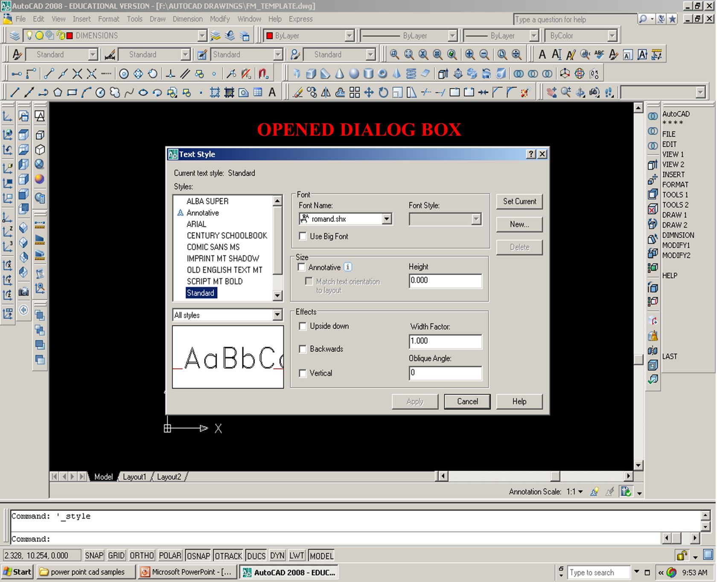
Task: Toggle GRID display in status bar
Action: 116,556
